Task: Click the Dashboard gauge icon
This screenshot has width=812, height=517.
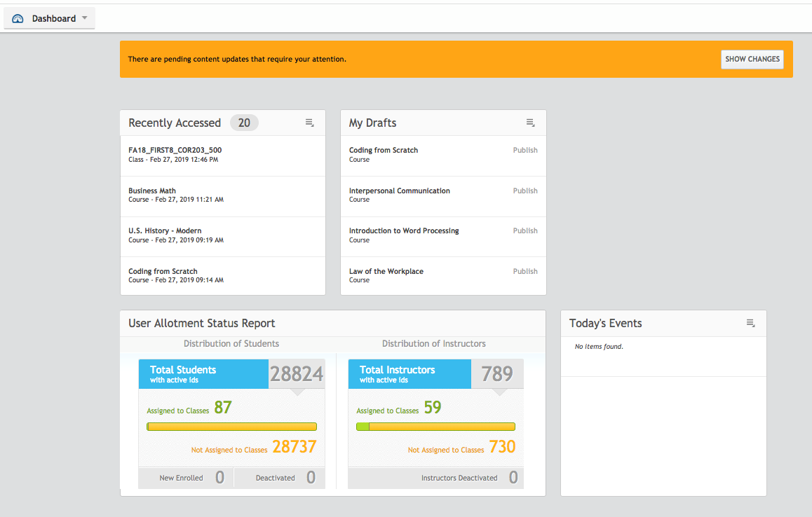Action: (x=18, y=19)
